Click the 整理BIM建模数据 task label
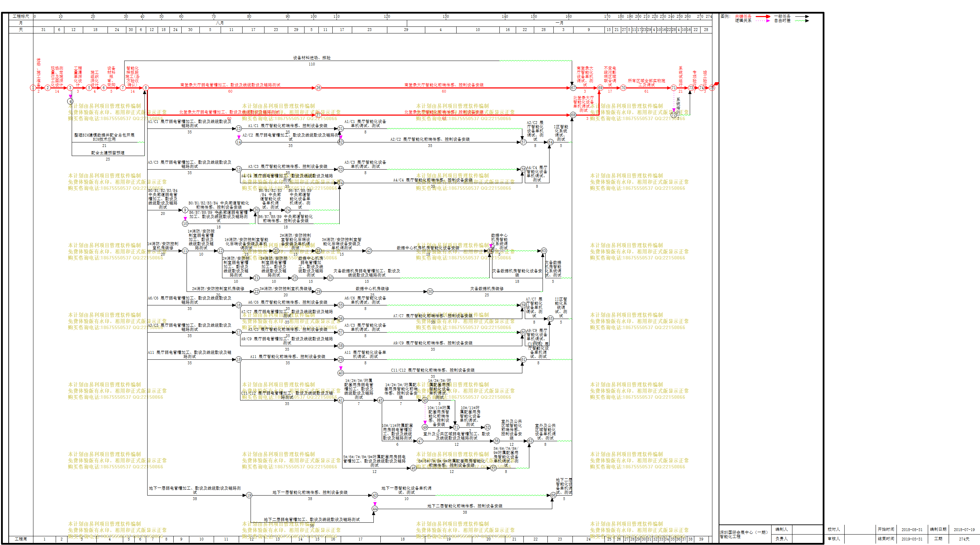This screenshot has height=545, width=980. click(x=104, y=138)
